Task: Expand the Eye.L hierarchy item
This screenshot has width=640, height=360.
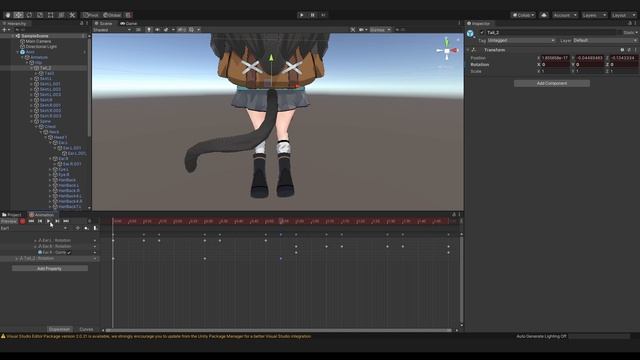Action: pyautogui.click(x=51, y=169)
